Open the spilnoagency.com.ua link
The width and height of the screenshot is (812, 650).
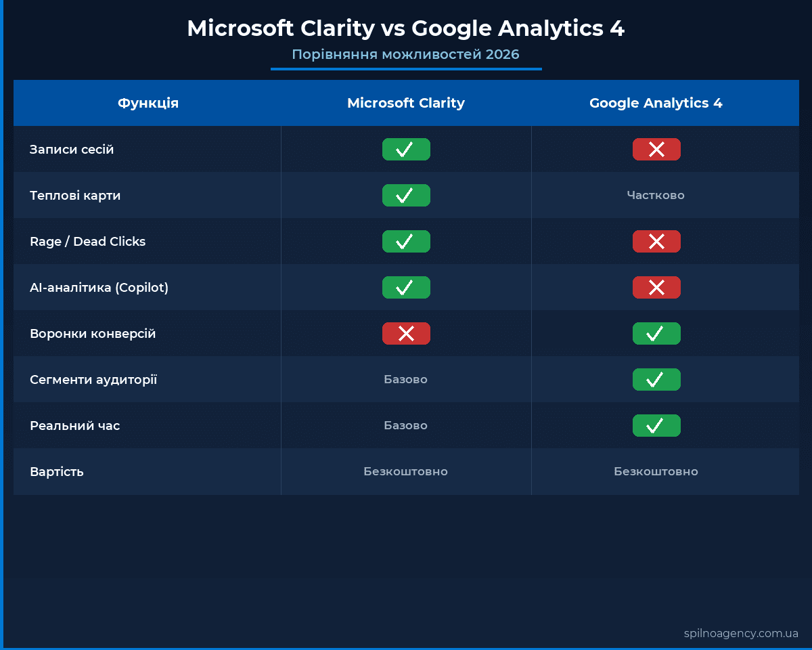click(x=741, y=634)
